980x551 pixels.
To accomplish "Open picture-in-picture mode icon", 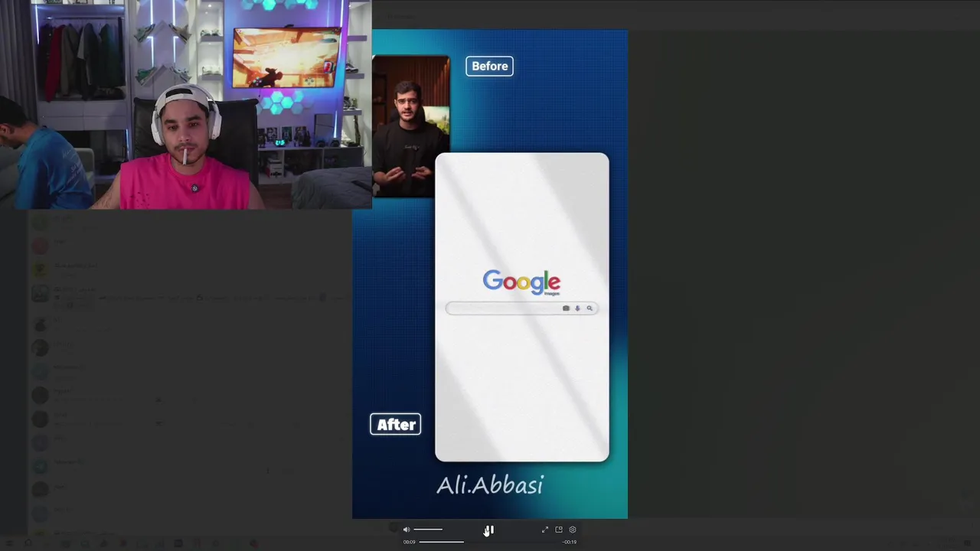I will (559, 530).
